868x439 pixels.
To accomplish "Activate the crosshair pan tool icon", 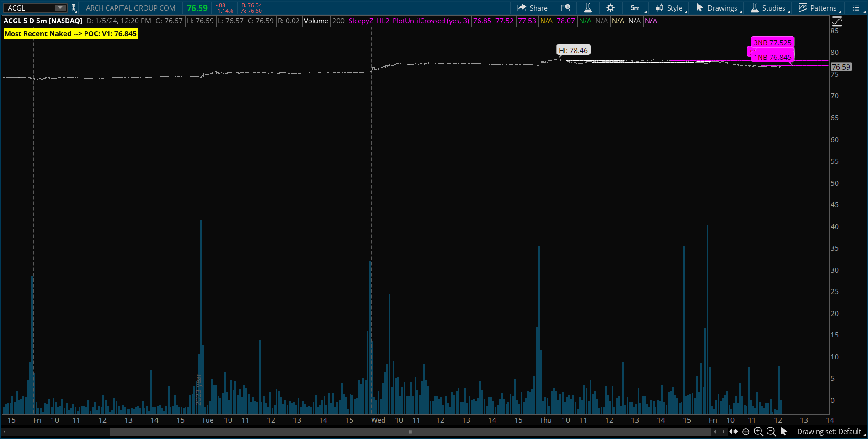I will click(x=746, y=431).
